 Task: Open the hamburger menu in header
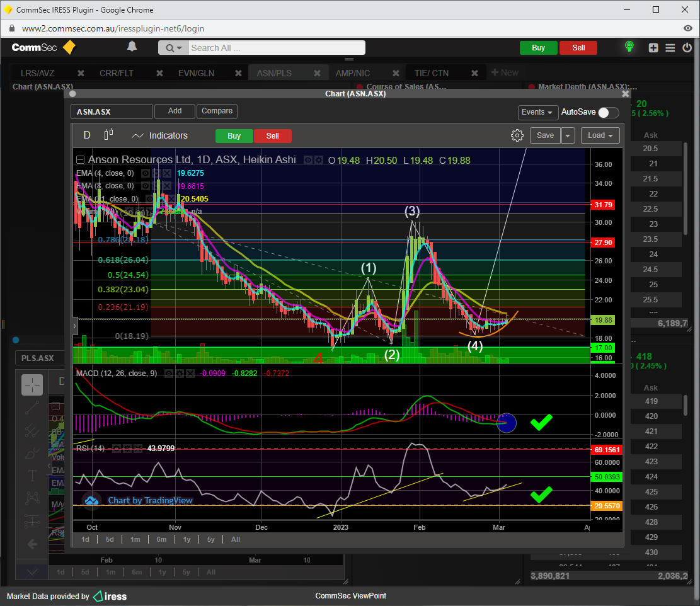tap(670, 48)
